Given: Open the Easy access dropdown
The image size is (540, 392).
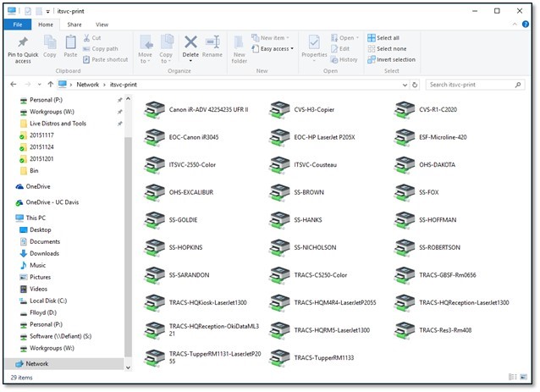Looking at the screenshot, I should click(277, 48).
